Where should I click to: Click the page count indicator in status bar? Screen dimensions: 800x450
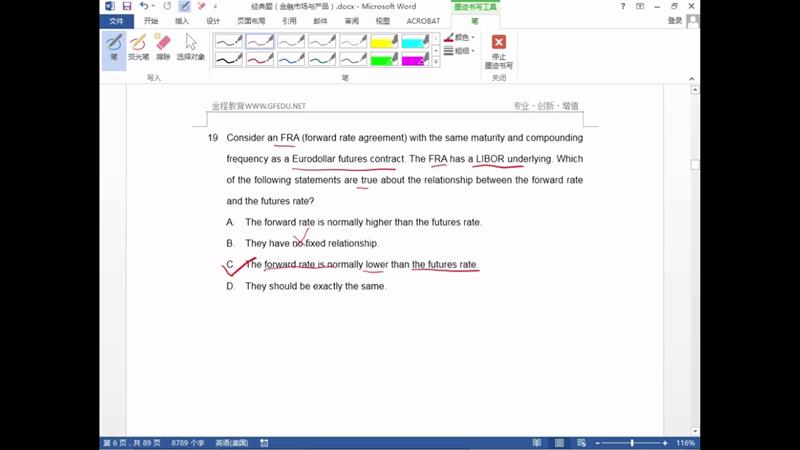(132, 443)
